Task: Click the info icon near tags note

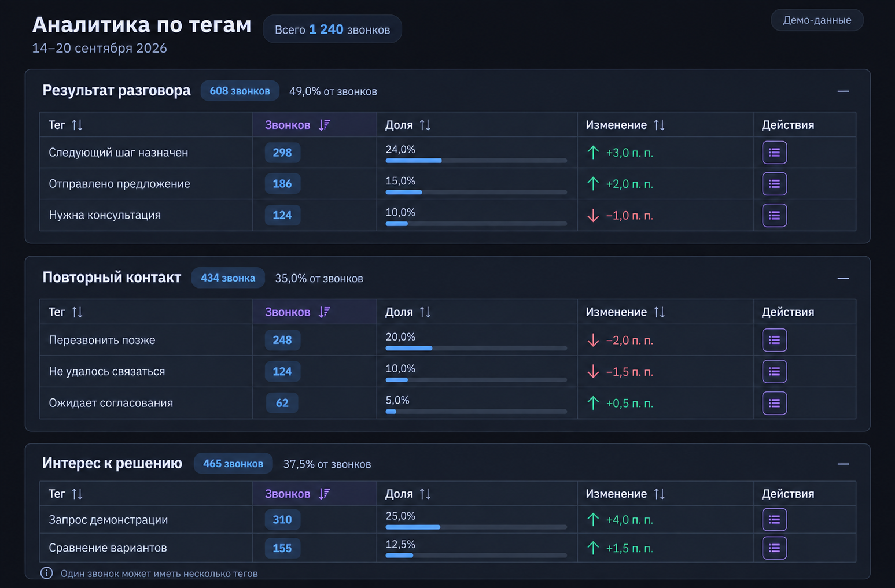Action: (46, 573)
